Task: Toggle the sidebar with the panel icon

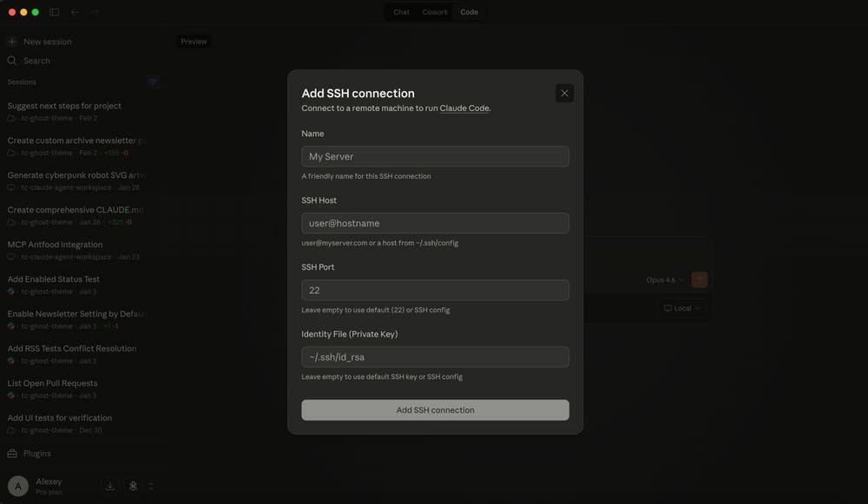Action: point(54,11)
